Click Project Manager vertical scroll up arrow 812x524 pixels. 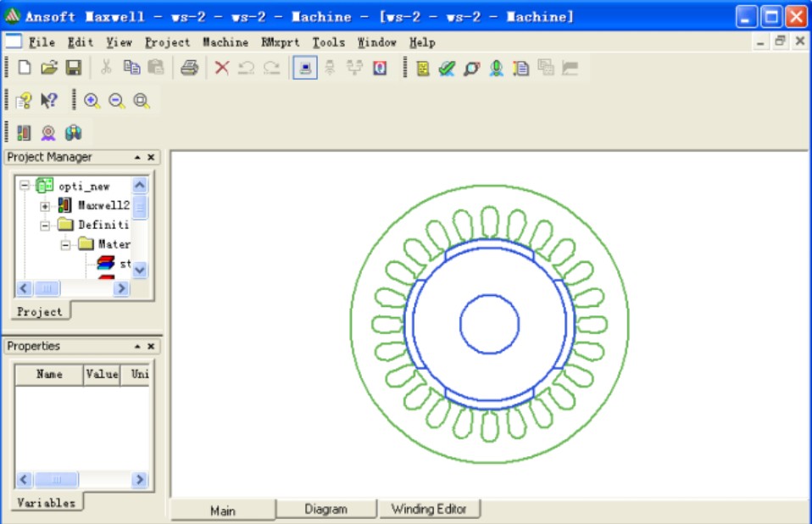point(140,185)
